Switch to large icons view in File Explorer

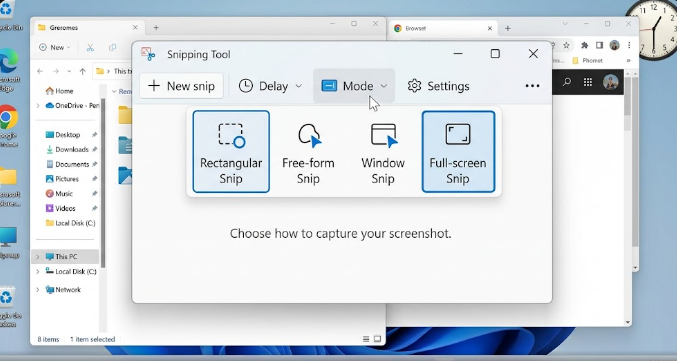(377, 339)
